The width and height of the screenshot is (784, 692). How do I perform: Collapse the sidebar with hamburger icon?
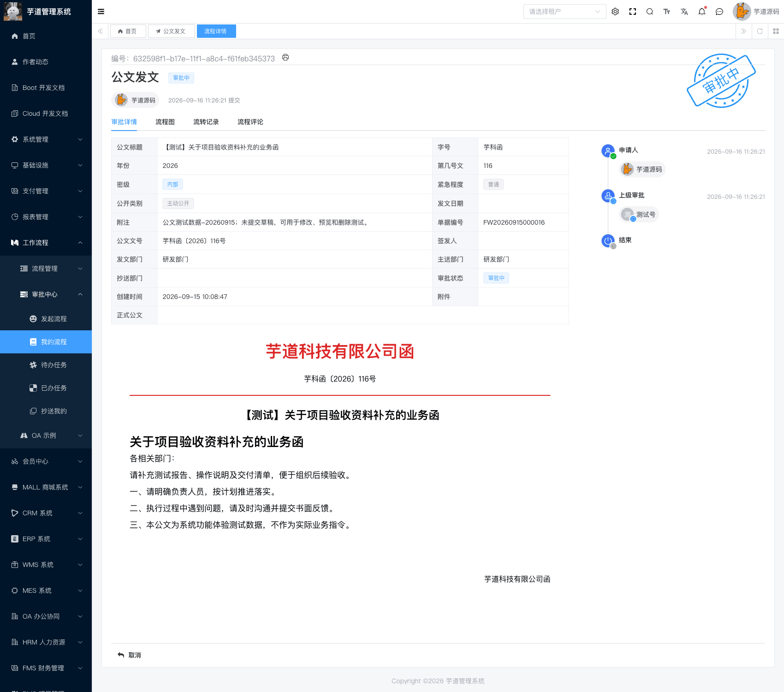(101, 12)
